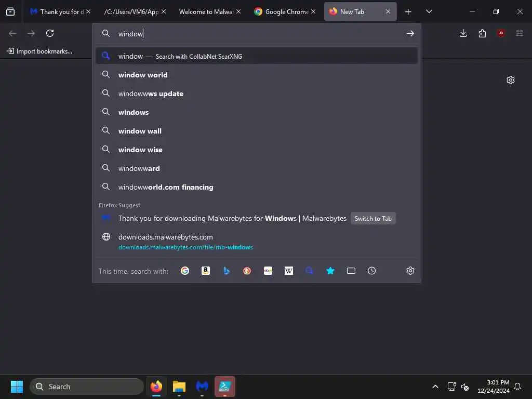
Task: Search with the DuckDuckGo engine icon
Action: coord(247,271)
